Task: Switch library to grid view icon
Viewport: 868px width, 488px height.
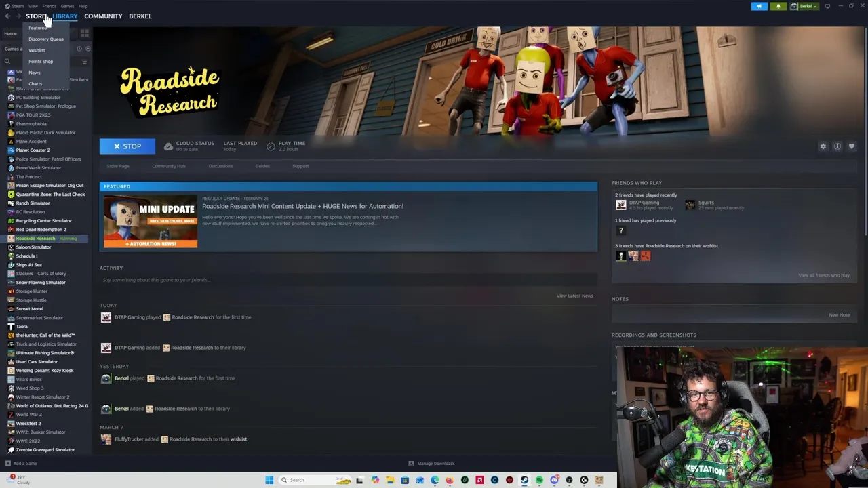Action: [85, 33]
